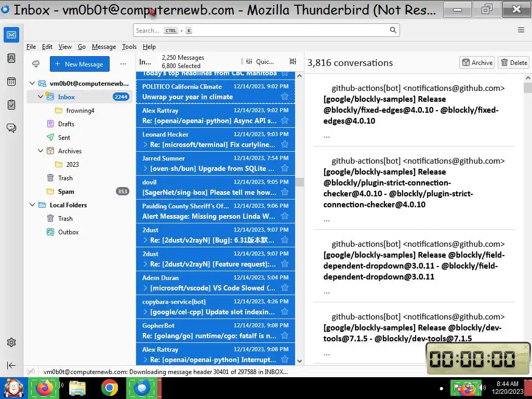532x399 pixels.
Task: Star the Leonard Hecker microsoft/terminal message
Action: [285, 144]
